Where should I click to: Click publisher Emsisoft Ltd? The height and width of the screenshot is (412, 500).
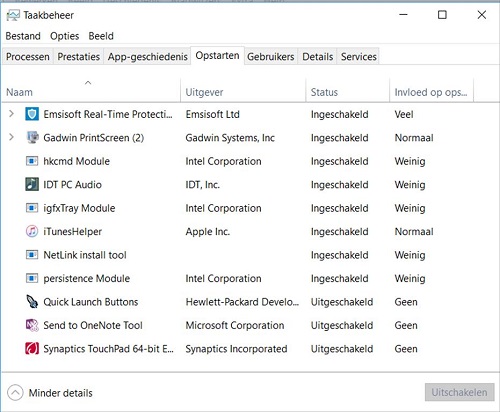(213, 114)
